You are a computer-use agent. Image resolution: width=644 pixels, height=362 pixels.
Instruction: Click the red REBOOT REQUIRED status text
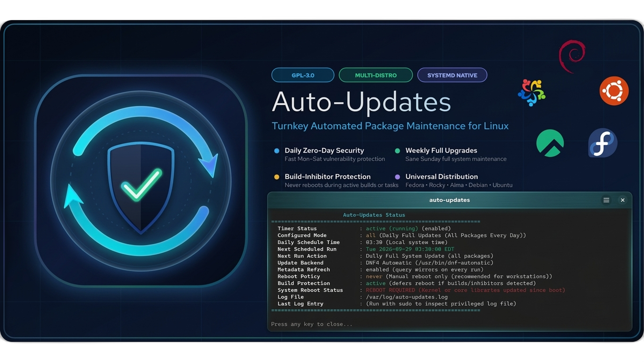coord(466,290)
